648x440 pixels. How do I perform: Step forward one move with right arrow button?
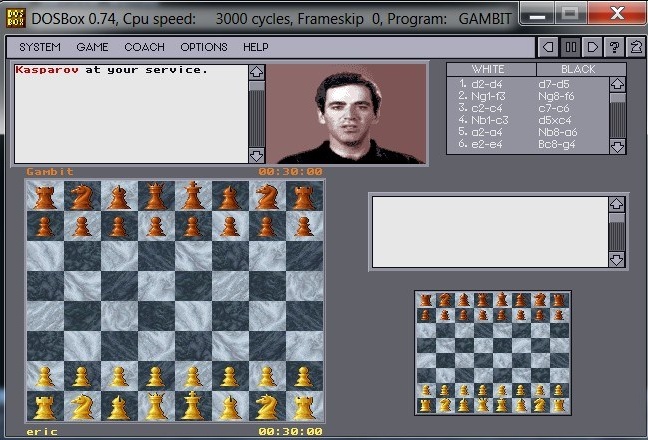click(592, 47)
